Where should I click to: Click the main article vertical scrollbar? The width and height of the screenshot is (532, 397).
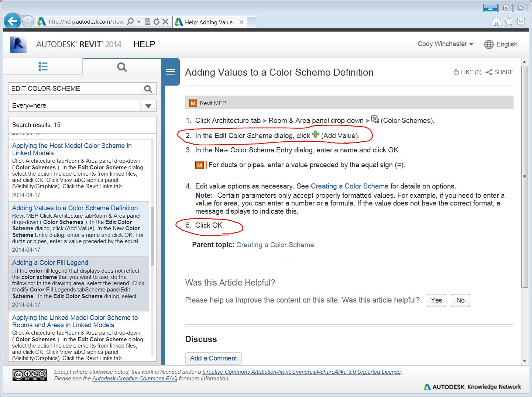pos(525,177)
